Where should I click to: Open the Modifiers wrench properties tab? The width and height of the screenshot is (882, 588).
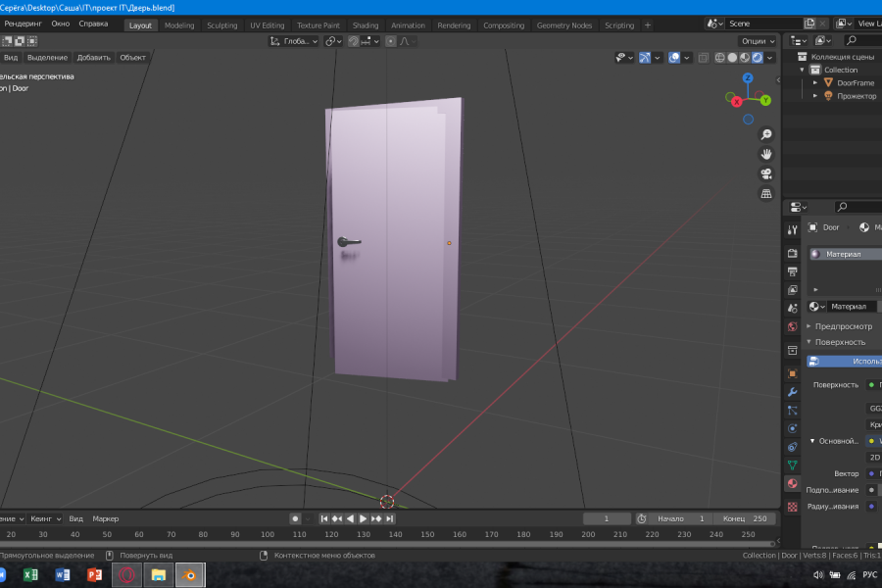click(792, 392)
